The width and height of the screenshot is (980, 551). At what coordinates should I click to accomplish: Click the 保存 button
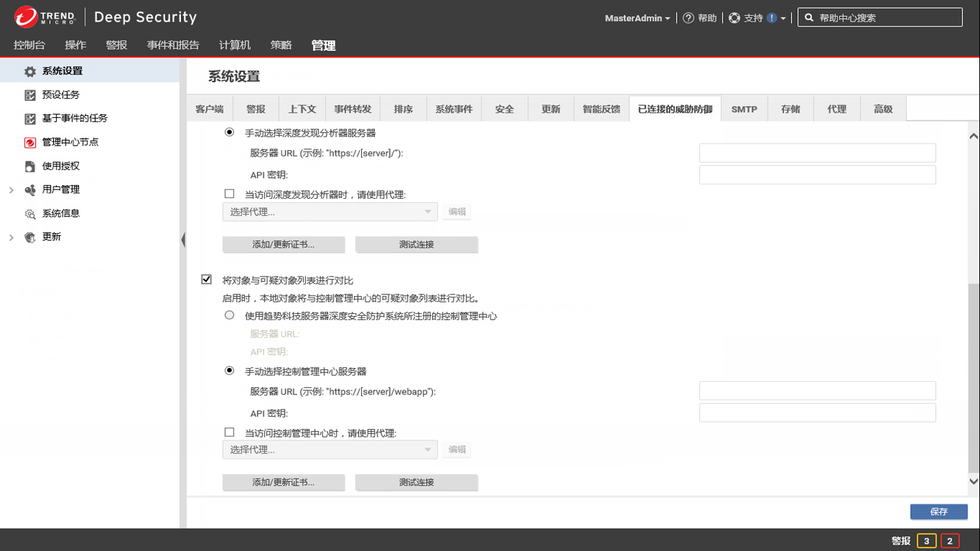pos(938,512)
